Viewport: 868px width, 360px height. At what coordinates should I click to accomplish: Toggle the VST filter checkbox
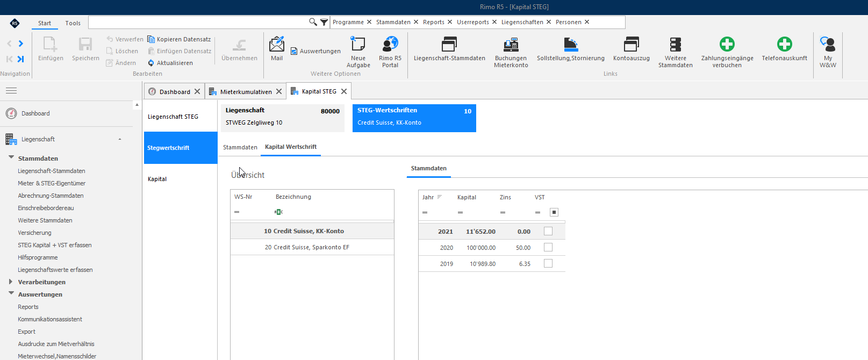(554, 212)
